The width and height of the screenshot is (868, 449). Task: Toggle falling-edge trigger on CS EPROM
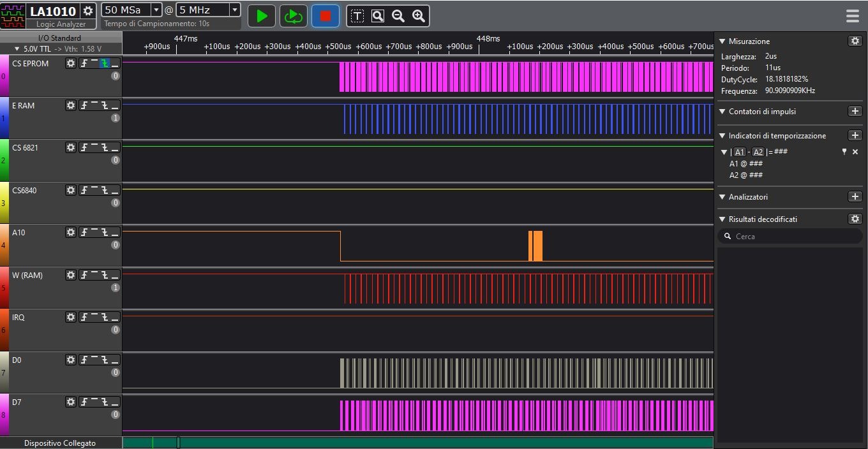[x=105, y=63]
